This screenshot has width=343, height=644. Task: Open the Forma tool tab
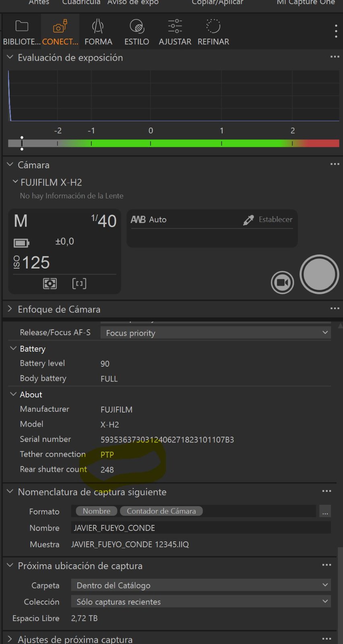[98, 32]
